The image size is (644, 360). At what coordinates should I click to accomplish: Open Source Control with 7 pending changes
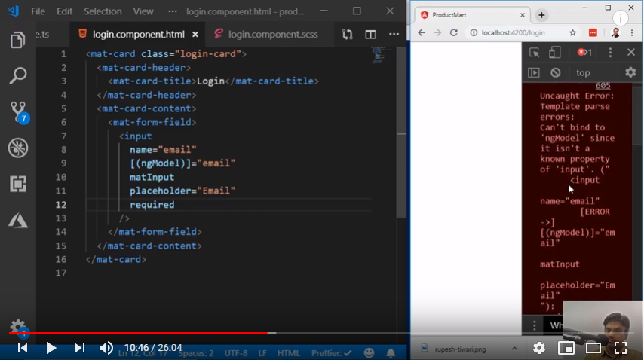point(18,111)
